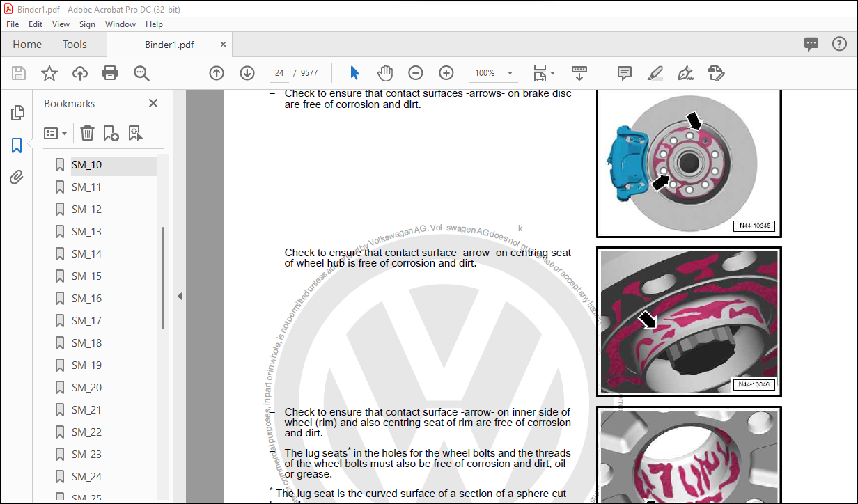Open the help question mark icon

coord(839,44)
